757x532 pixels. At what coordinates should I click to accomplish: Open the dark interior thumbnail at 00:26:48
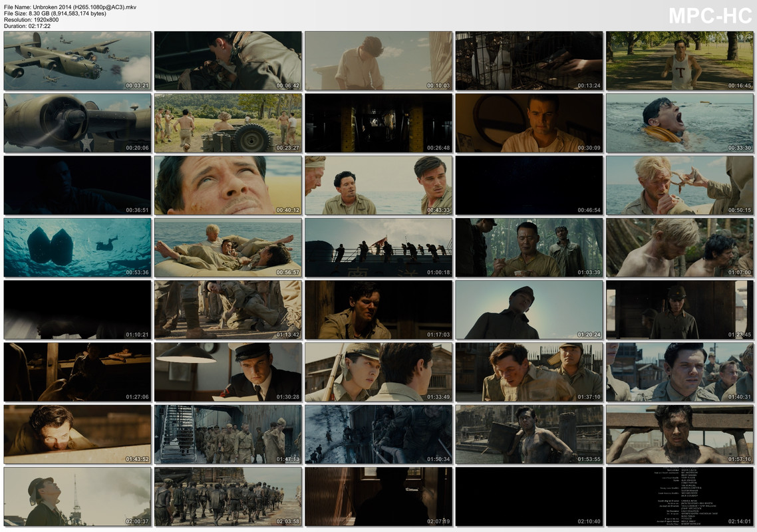point(378,123)
